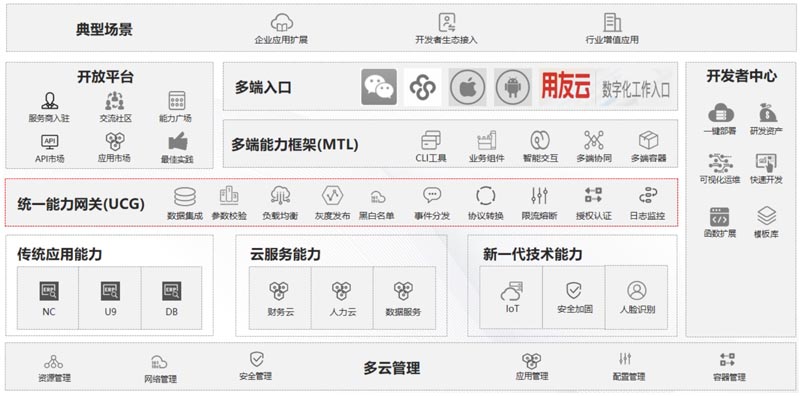The image size is (800, 396).
Task: Click the 企业应用扩展 cloud icon
Action: (281, 23)
